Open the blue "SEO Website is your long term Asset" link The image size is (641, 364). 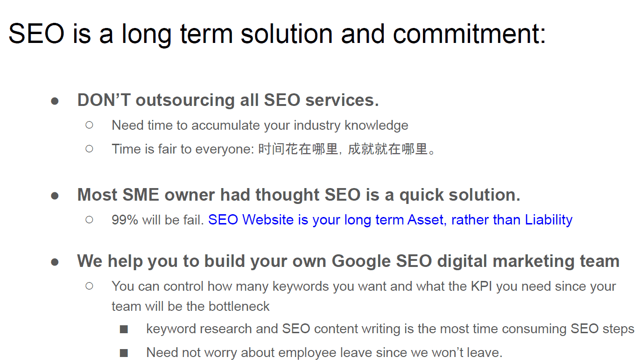[390, 220]
